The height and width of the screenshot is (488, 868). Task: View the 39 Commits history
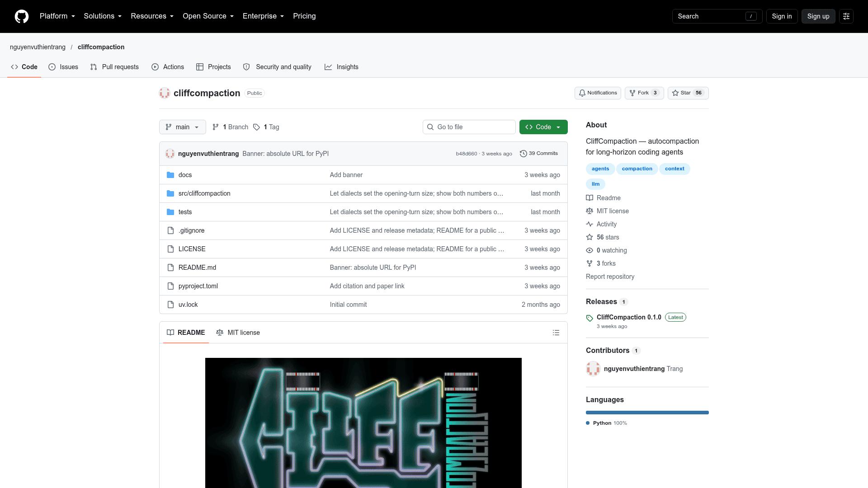[x=539, y=154]
